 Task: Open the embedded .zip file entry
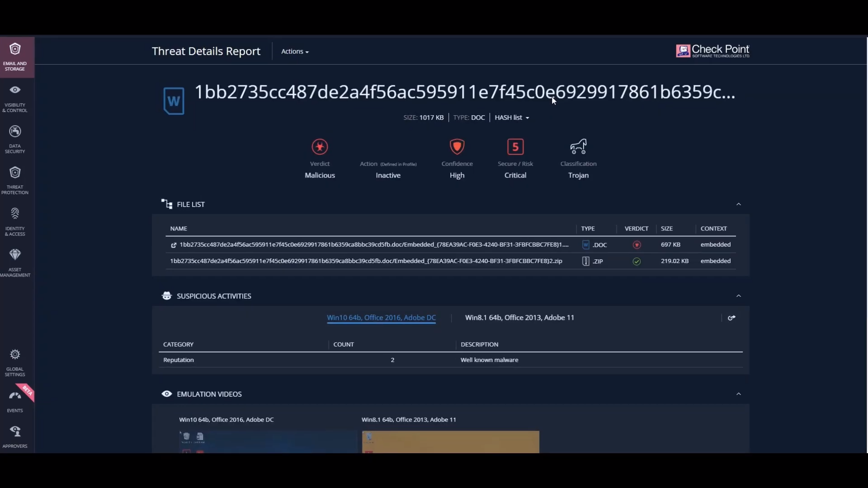(366, 261)
